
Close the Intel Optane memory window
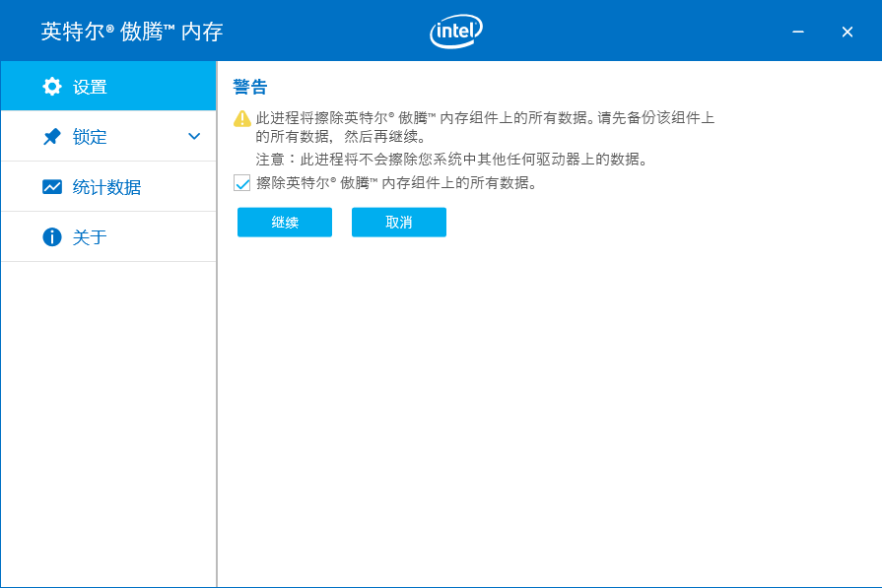tap(848, 32)
